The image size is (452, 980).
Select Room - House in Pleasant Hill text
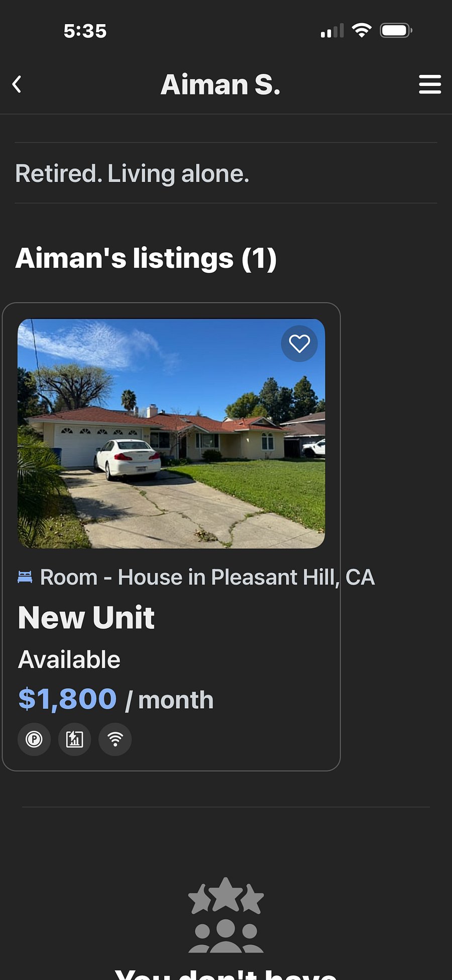click(207, 577)
